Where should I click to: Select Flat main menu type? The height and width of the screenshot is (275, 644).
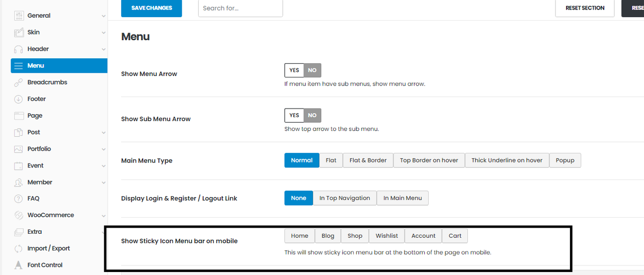tap(331, 160)
